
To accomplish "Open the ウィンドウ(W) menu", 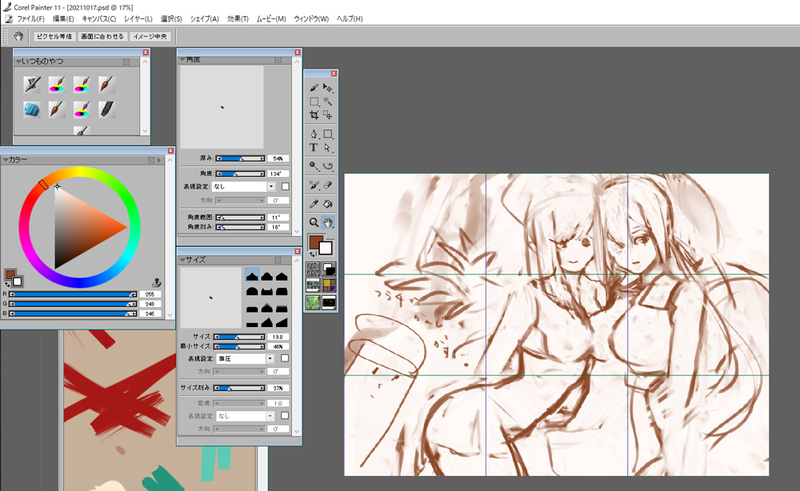I will tap(311, 19).
